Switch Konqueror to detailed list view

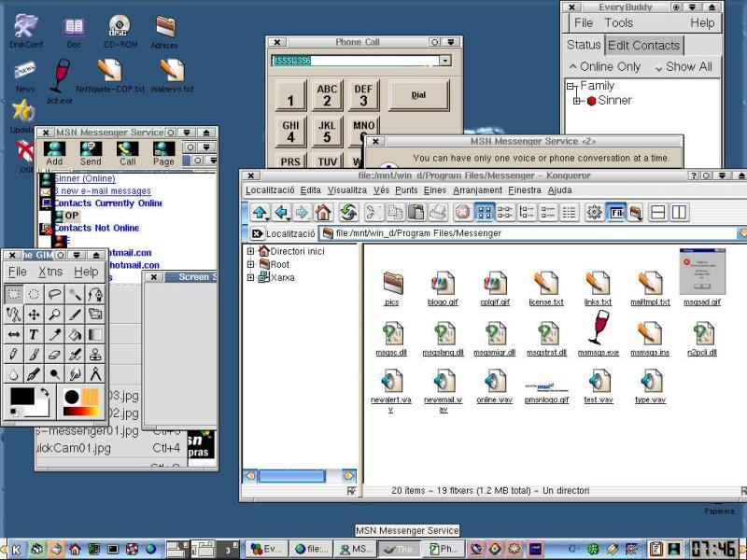[x=548, y=213]
